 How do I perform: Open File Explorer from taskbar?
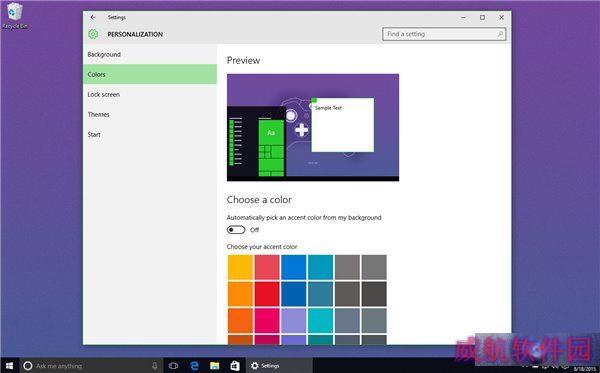[x=215, y=366]
